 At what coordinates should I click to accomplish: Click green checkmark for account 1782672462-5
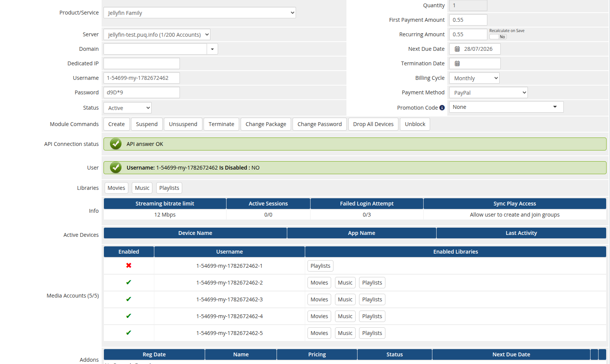point(129,333)
